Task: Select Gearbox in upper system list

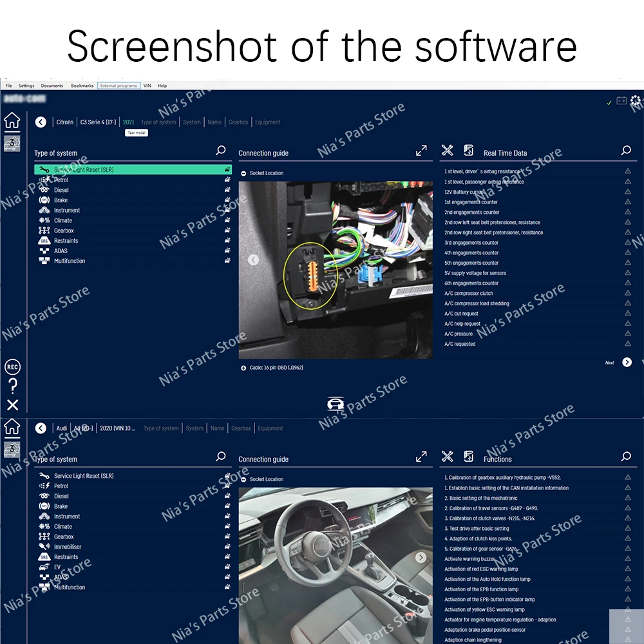Action: (133, 231)
